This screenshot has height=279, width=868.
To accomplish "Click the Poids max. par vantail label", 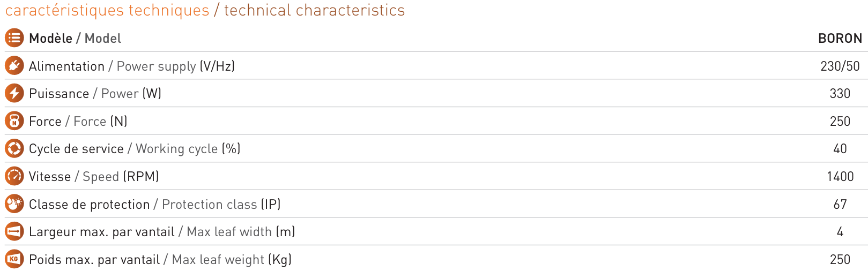I will point(94,260).
